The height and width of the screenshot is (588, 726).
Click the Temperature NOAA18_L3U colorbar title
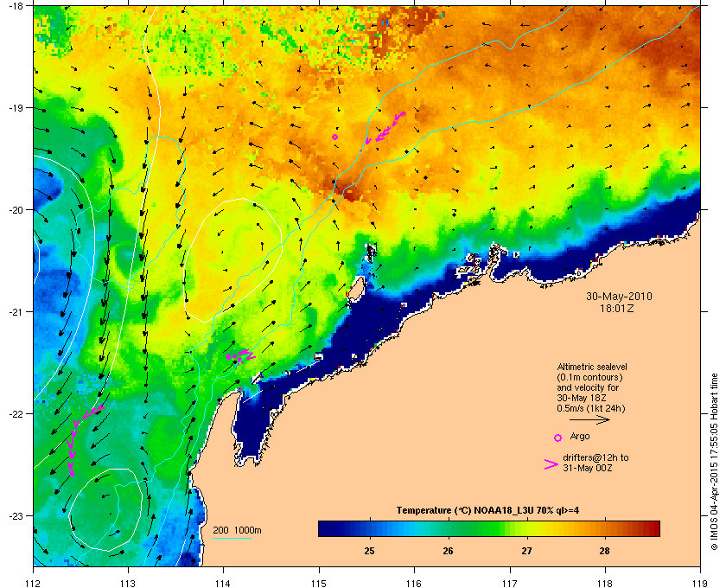point(487,510)
